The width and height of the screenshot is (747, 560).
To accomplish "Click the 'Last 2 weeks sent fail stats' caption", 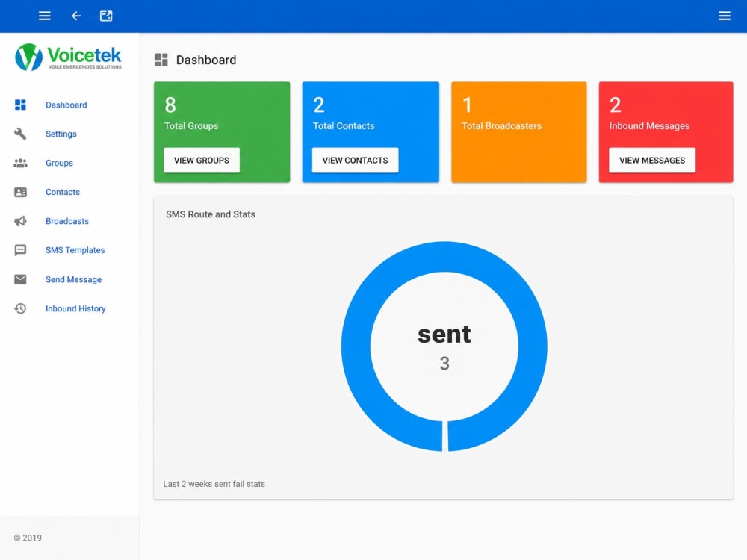I will click(214, 484).
